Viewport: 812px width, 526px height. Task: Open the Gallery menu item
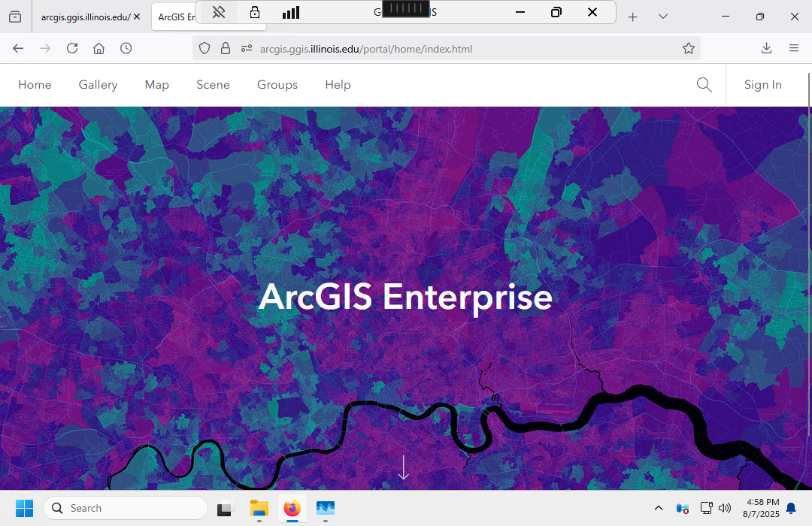tap(98, 85)
